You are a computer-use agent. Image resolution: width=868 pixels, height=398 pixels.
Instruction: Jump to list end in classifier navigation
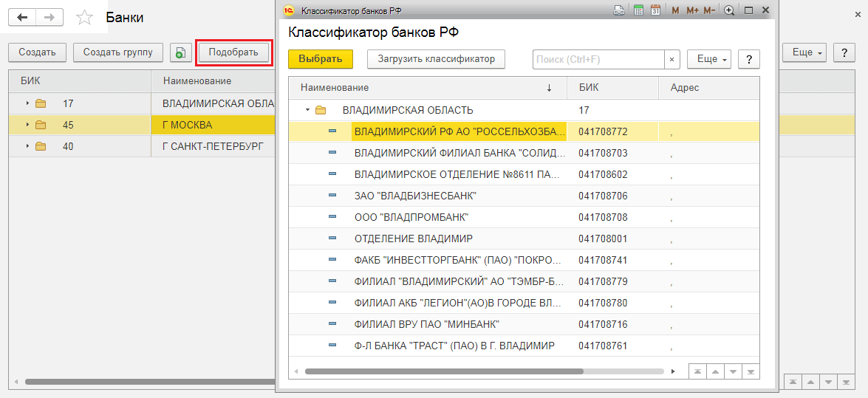(750, 371)
